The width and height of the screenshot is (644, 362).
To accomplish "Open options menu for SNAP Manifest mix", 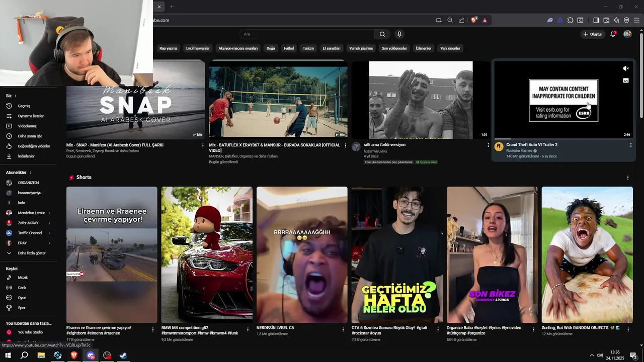I will 203,145.
